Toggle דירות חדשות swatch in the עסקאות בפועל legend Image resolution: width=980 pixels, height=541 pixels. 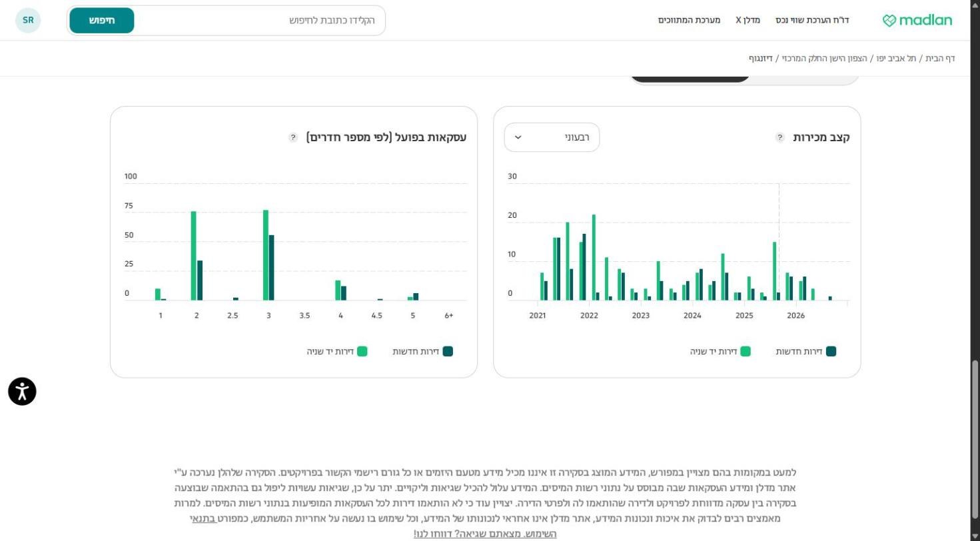[x=448, y=351]
